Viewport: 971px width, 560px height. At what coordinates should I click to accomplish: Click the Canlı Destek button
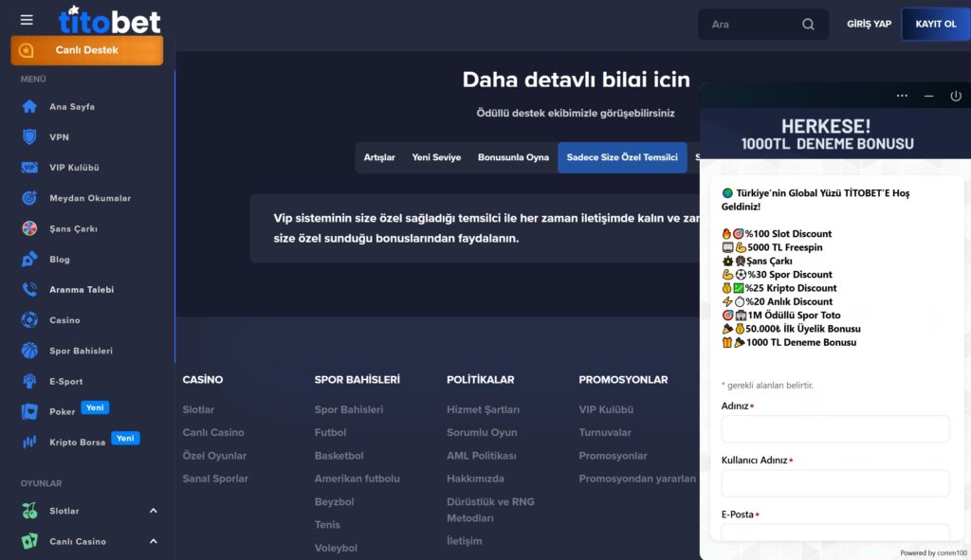(86, 50)
